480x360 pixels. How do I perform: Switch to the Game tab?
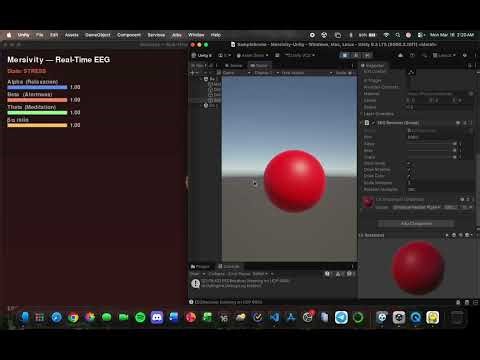(259, 66)
